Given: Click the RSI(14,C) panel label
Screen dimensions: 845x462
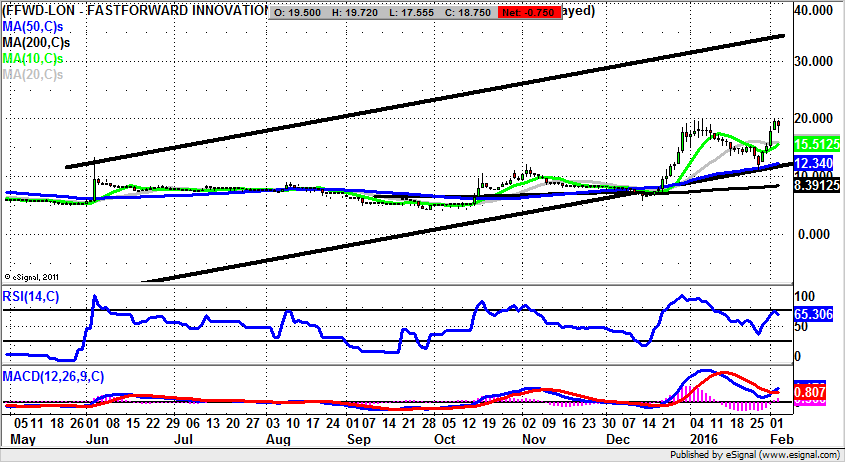Looking at the screenshot, I should [x=31, y=294].
